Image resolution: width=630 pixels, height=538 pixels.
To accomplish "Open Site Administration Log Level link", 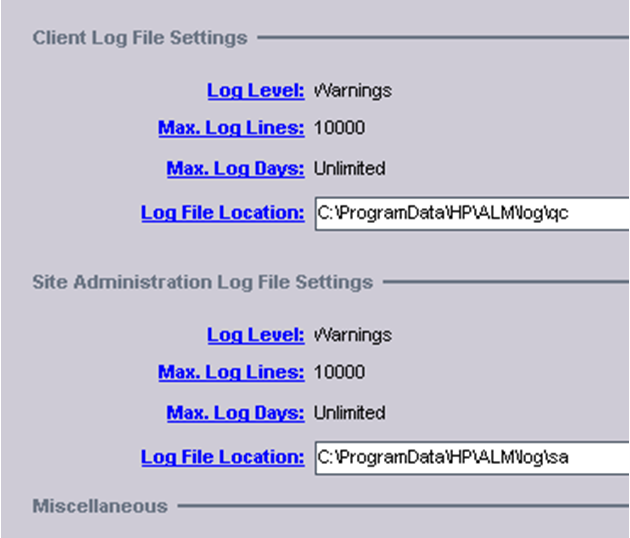I will 255,335.
